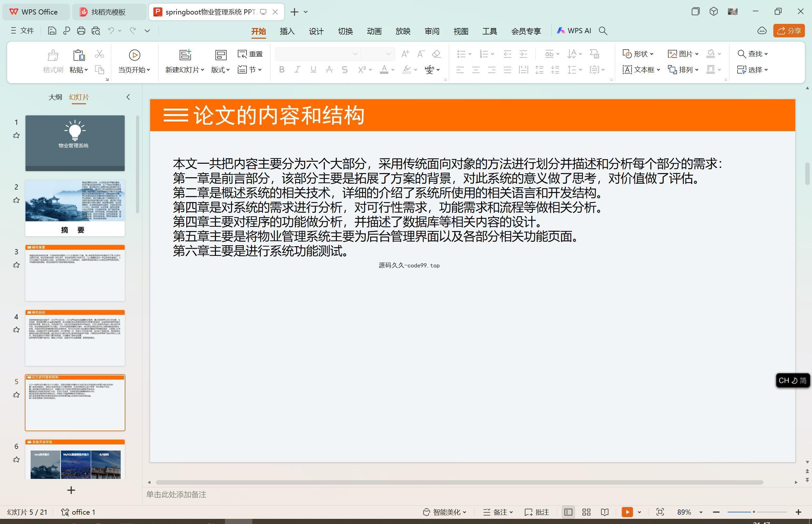This screenshot has height=524, width=812.
Task: Click the Redo arrow icon
Action: (133, 31)
